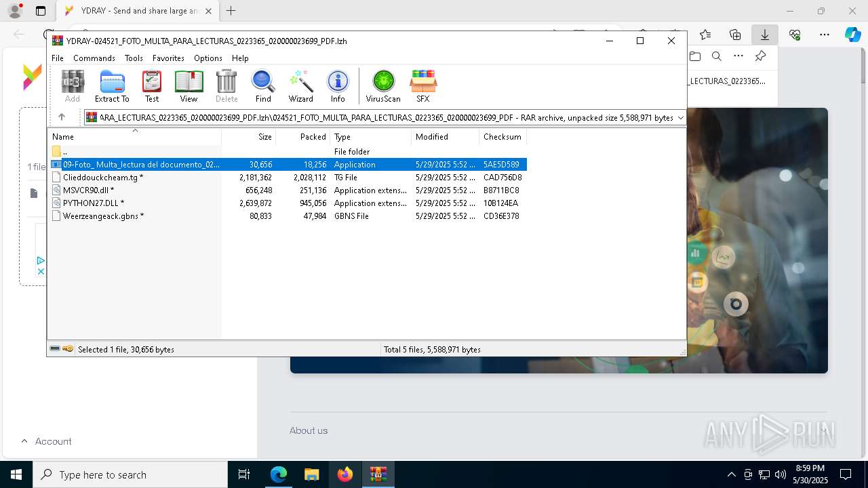Open the Favorites menu

(x=168, y=58)
